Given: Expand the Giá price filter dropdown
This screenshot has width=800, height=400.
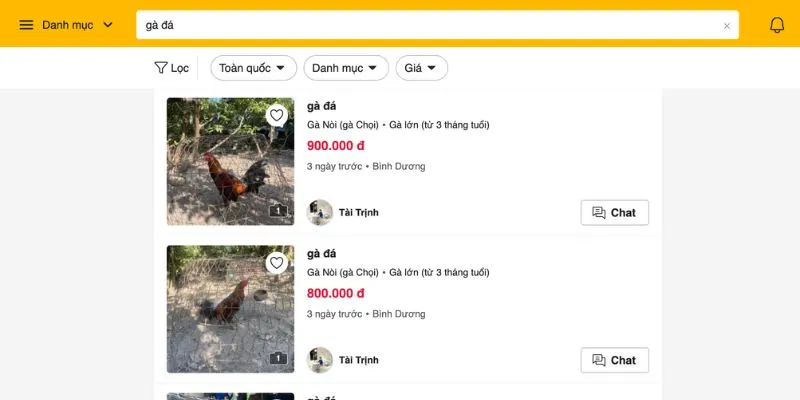Looking at the screenshot, I should pos(421,68).
